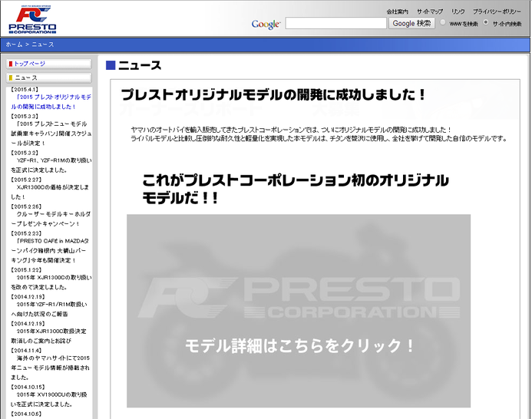532x419 pixels.
Task: Click the date 【2015.2.23】 in sidebar
Action: pos(26,233)
